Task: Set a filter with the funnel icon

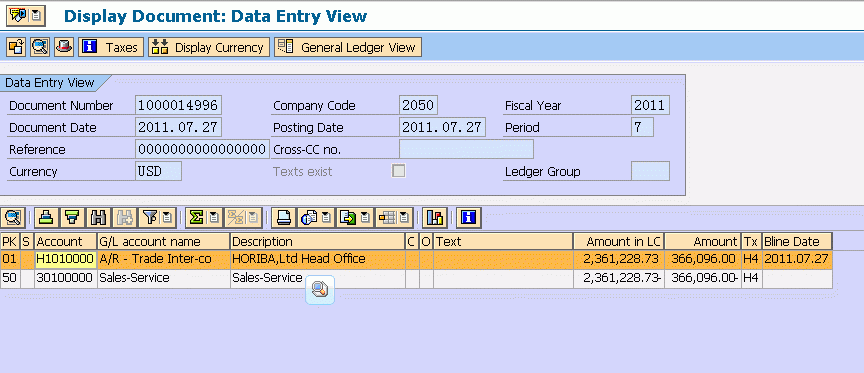Action: (149, 218)
